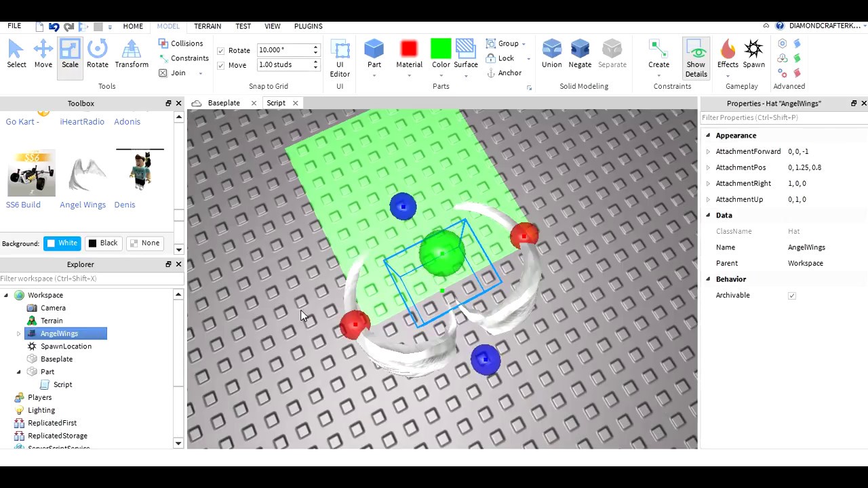The width and height of the screenshot is (868, 488).
Task: Open the FILE menu
Action: (14, 26)
